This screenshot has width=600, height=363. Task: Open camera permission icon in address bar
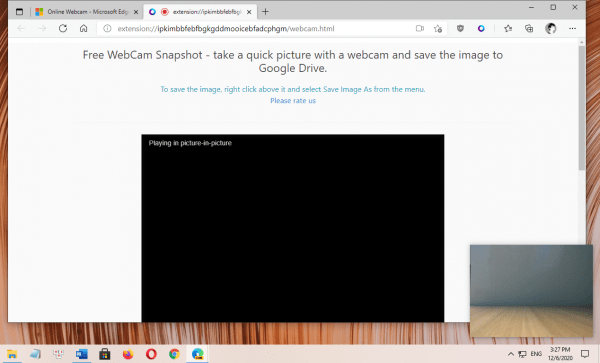[x=420, y=28]
